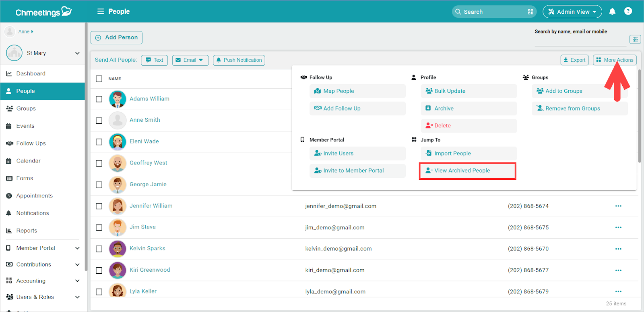Open the Email send dropdown
Image resolution: width=644 pixels, height=312 pixels.
[190, 60]
